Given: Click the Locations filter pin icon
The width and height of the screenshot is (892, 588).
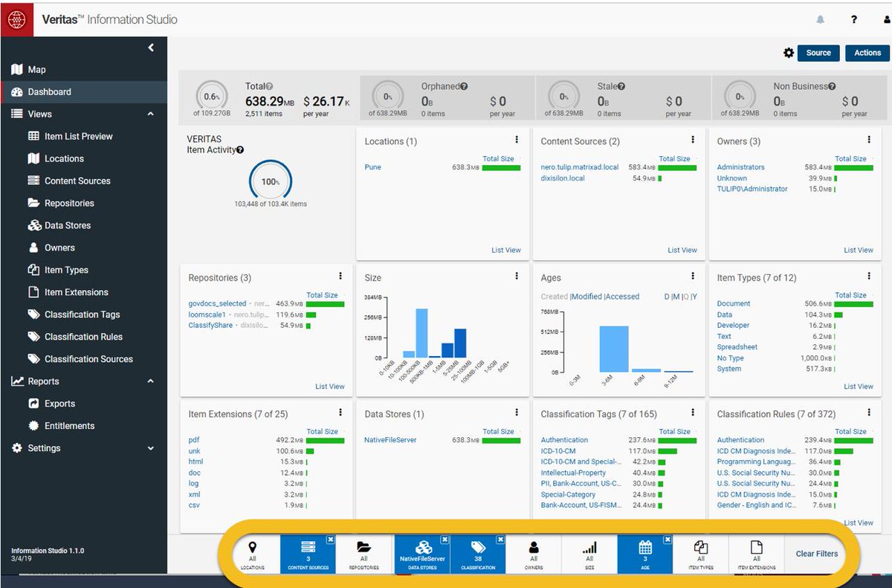Looking at the screenshot, I should click(252, 548).
